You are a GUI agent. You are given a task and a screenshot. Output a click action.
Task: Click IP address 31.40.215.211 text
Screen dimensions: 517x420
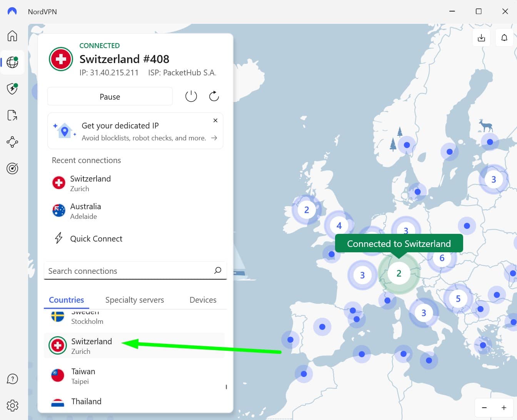click(x=109, y=73)
